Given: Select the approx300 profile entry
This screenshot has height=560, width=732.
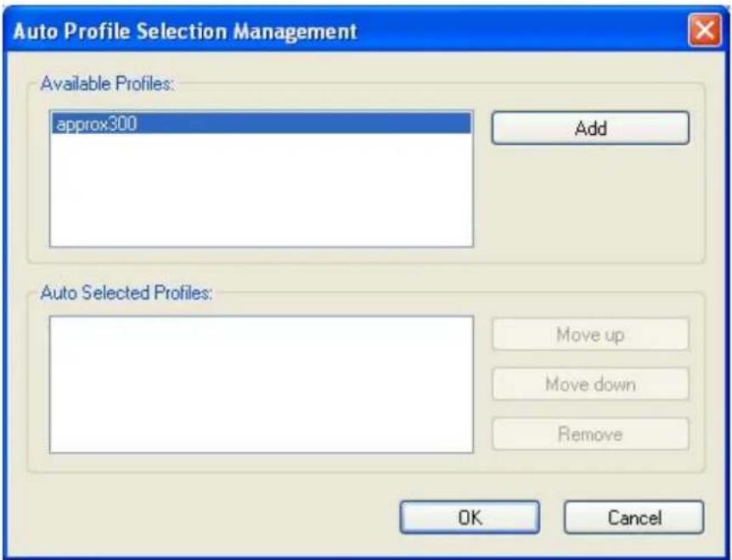Looking at the screenshot, I should 262,124.
